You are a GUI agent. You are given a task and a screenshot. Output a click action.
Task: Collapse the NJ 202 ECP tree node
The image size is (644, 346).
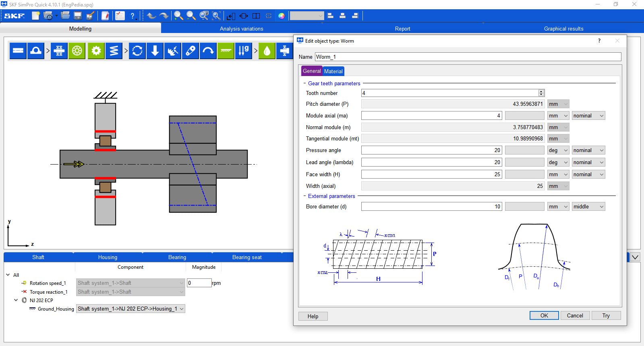[x=16, y=300]
